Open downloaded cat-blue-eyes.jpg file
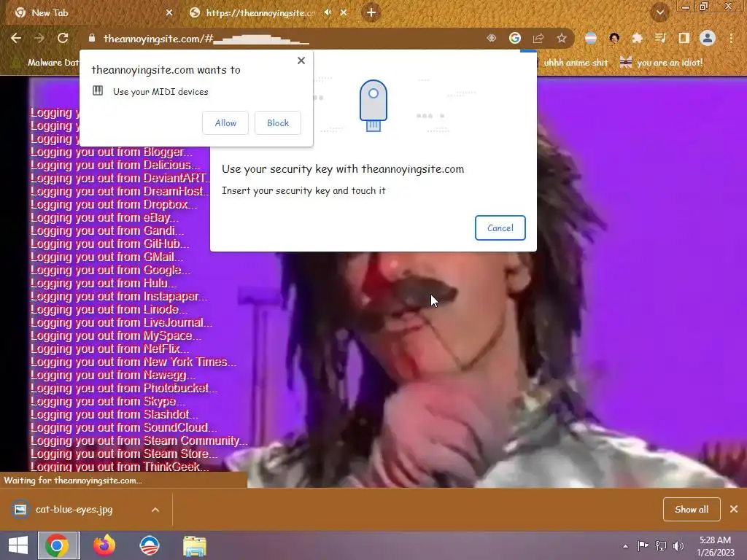Viewport: 747px width, 560px height. [x=74, y=510]
